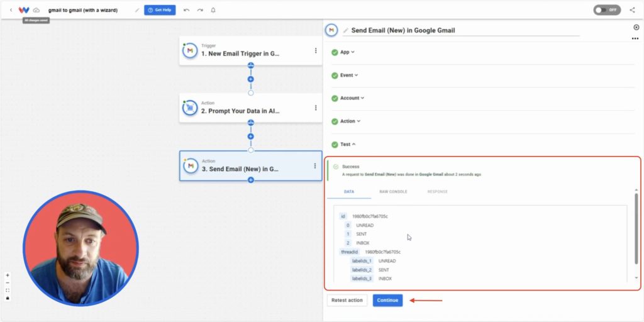Screen dimensions: 644x322
Task: Open options menu for step 2 action
Action: pyautogui.click(x=316, y=108)
